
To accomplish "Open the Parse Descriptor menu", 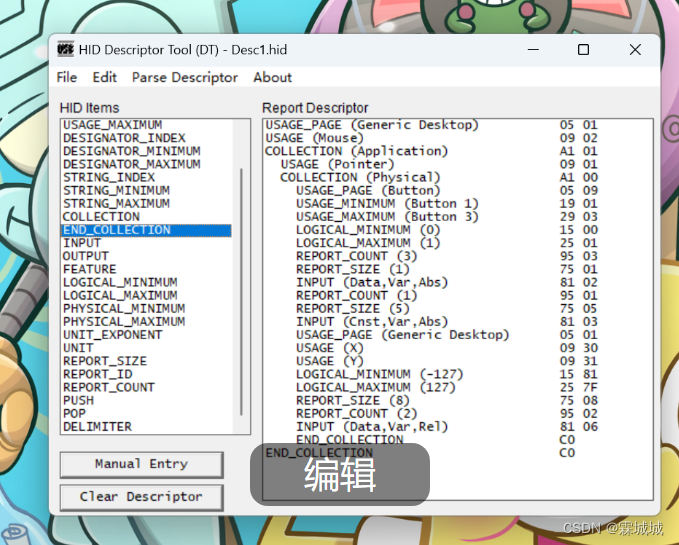I will click(x=185, y=77).
